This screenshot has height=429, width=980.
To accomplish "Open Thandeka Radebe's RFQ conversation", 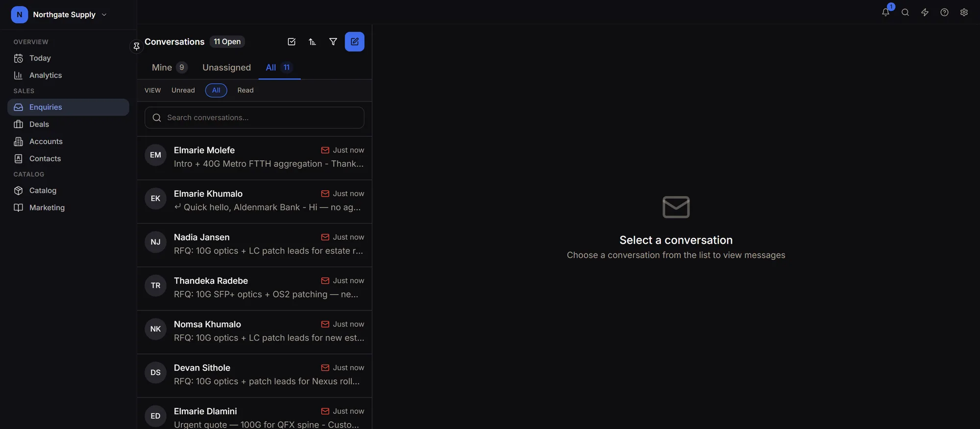I will (254, 289).
